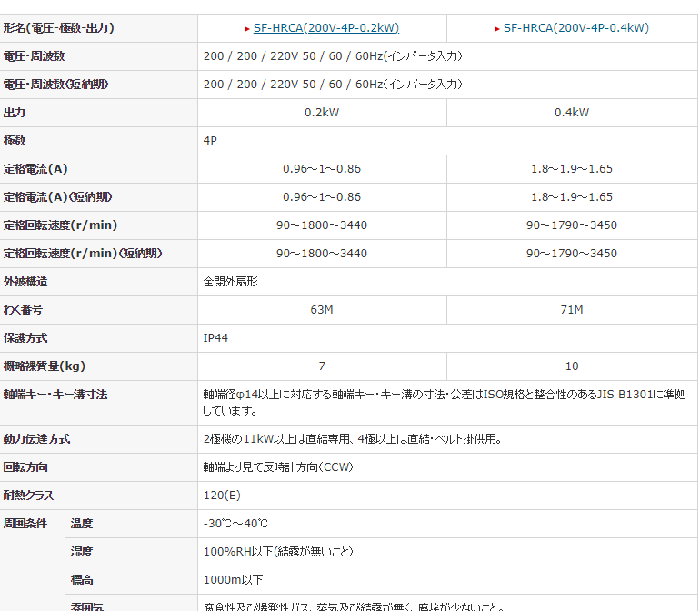
Task: Click the 63M frame number cell
Action: 322,309
